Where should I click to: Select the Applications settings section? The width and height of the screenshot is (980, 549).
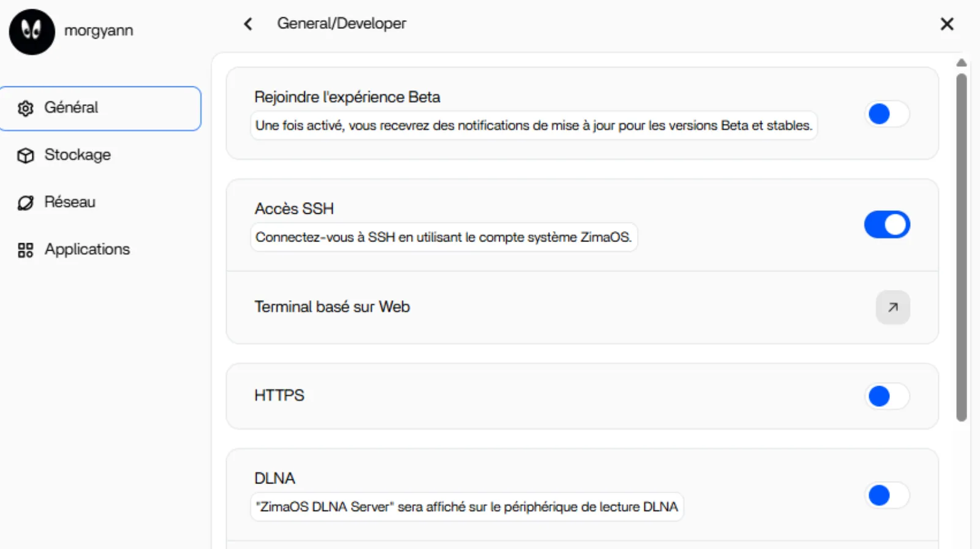87,249
